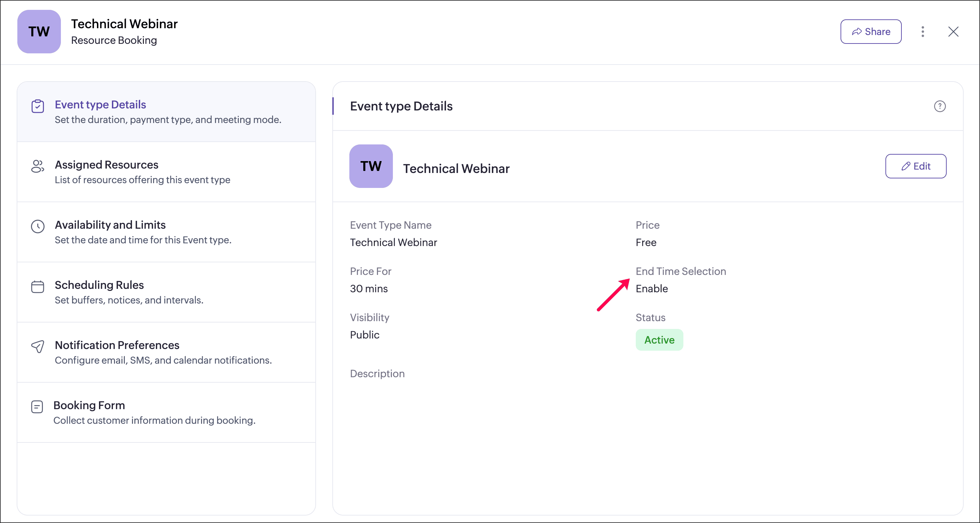The width and height of the screenshot is (980, 523).
Task: Click the Edit button for Technical Webinar
Action: click(915, 166)
